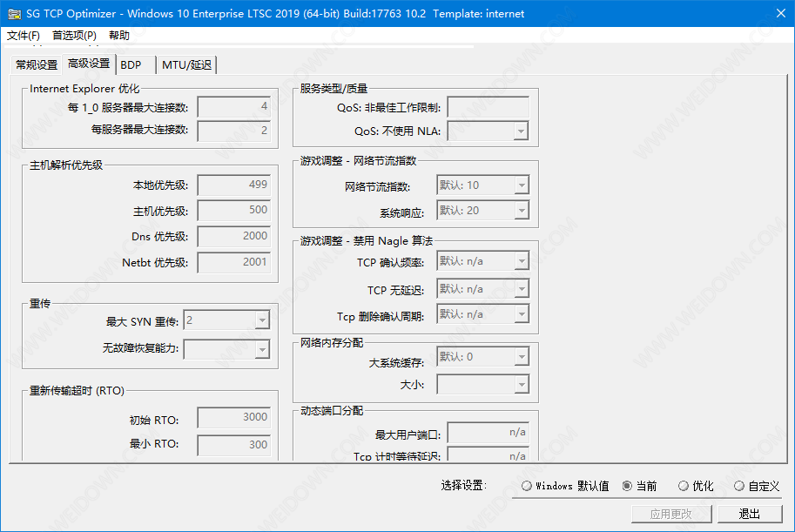Viewport: 795px width, 532px height.
Task: Click the Netbt 优先级 value field
Action: [x=234, y=263]
